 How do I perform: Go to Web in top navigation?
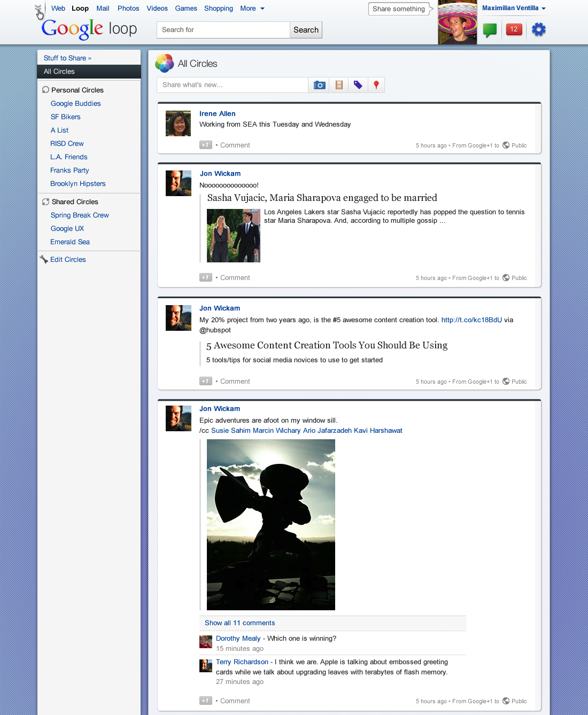coord(58,9)
